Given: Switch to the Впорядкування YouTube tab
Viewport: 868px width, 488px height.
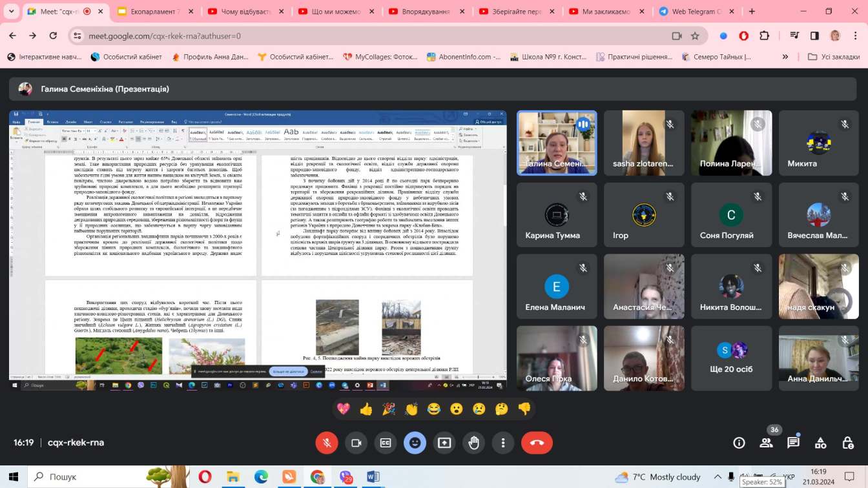Looking at the screenshot, I should (x=427, y=11).
